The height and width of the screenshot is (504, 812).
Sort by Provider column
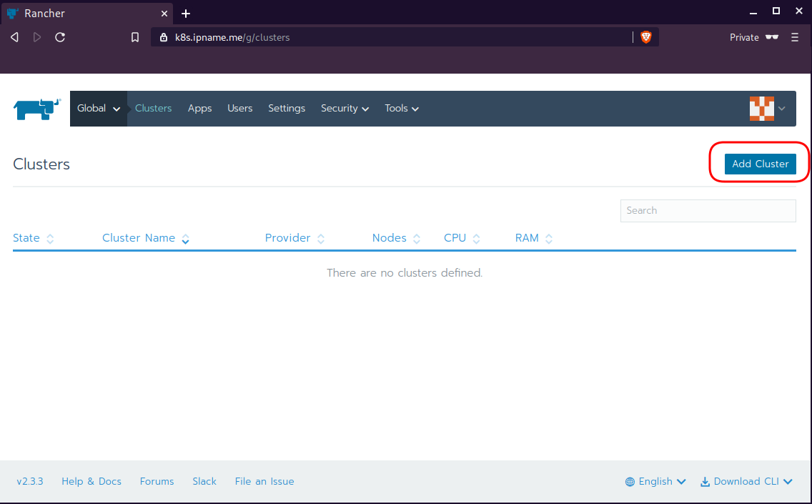(294, 238)
